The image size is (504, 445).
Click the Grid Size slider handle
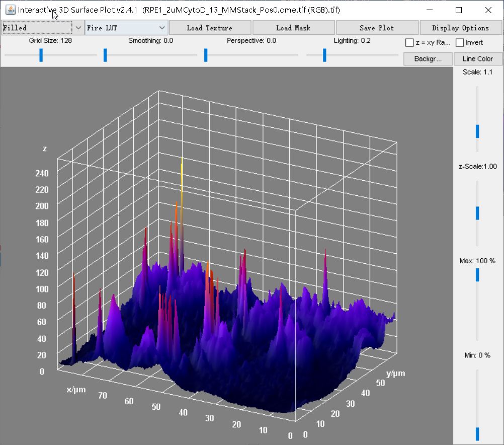41,55
